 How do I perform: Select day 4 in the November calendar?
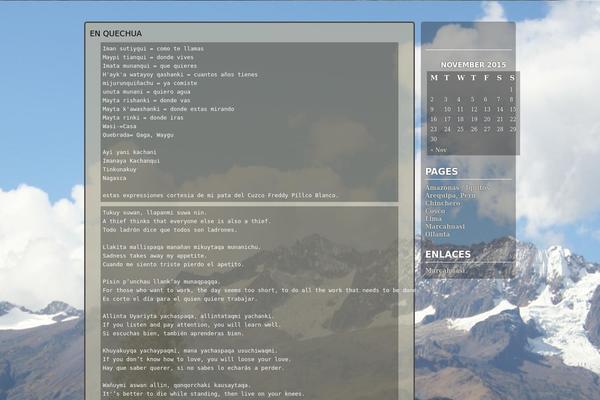click(459, 100)
